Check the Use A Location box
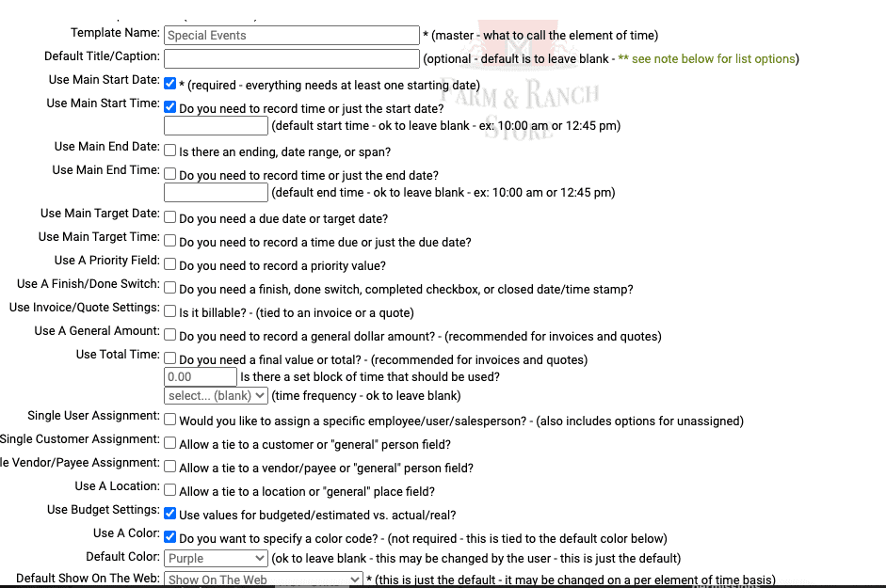The image size is (886, 588). 170,490
